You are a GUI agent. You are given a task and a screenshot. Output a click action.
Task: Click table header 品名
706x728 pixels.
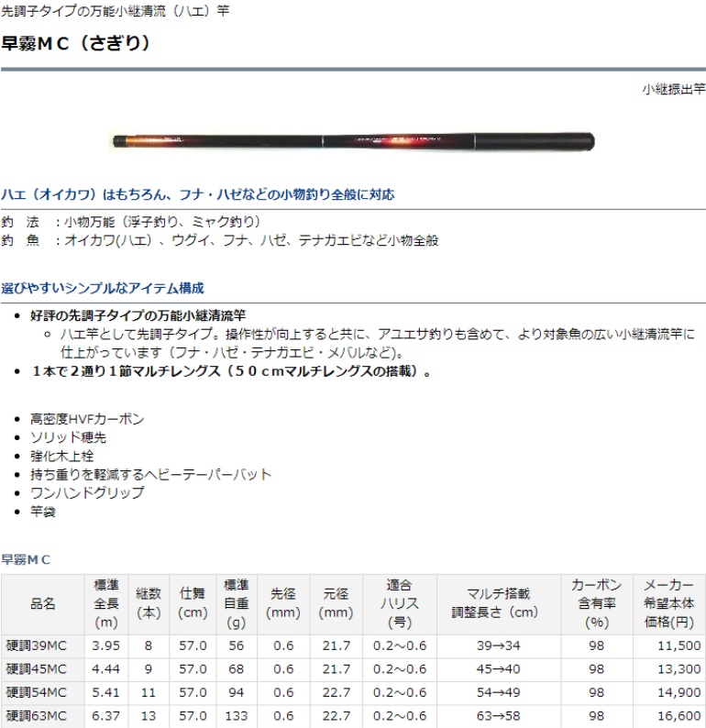click(x=43, y=603)
